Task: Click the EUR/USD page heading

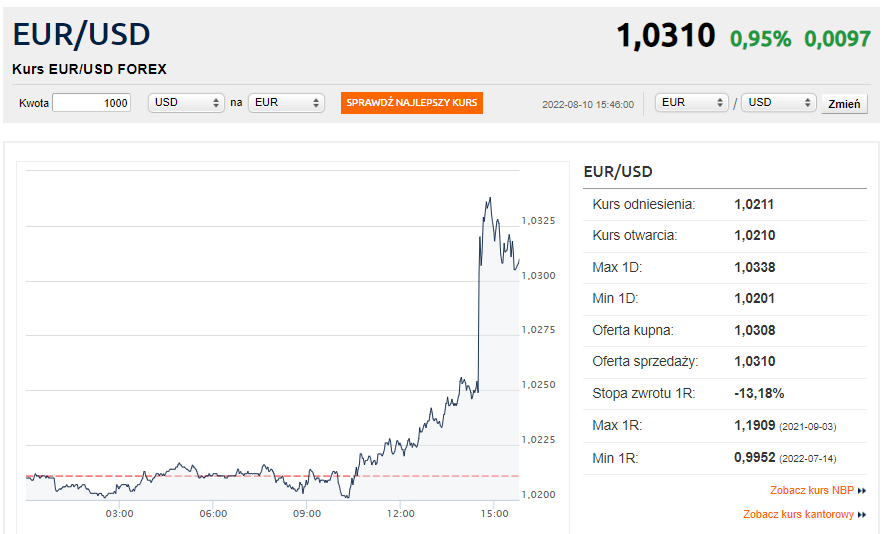Action: click(x=82, y=34)
